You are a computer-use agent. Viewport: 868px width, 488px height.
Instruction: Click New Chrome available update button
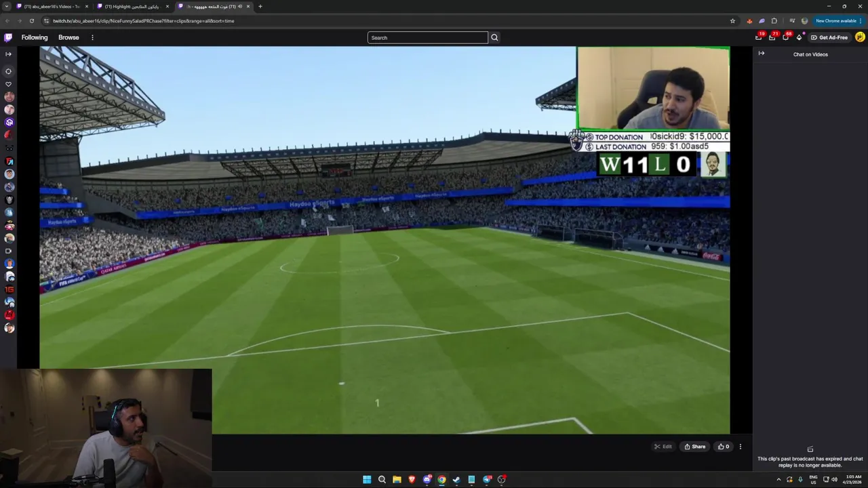[840, 21]
